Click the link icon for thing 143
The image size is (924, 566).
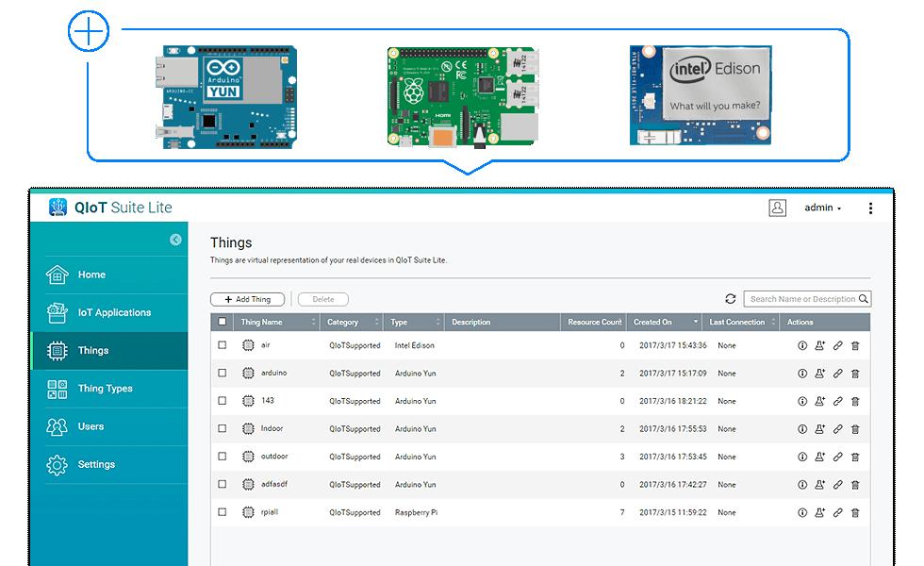tap(837, 401)
